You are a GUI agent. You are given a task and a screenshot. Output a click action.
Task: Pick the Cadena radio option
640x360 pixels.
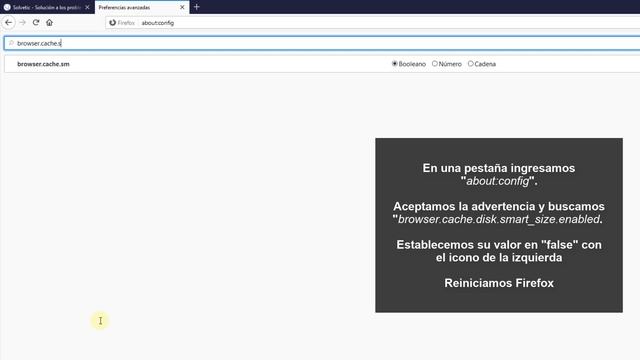(x=471, y=64)
